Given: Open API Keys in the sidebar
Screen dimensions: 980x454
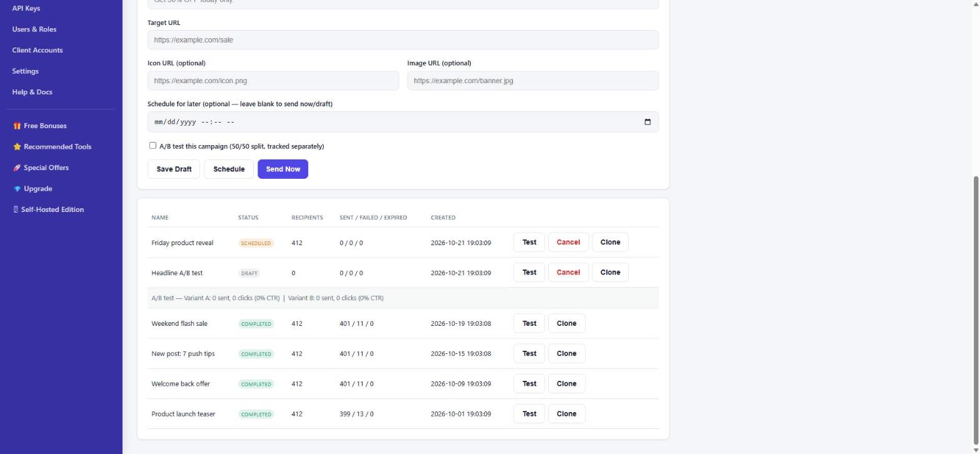Looking at the screenshot, I should click(x=26, y=8).
